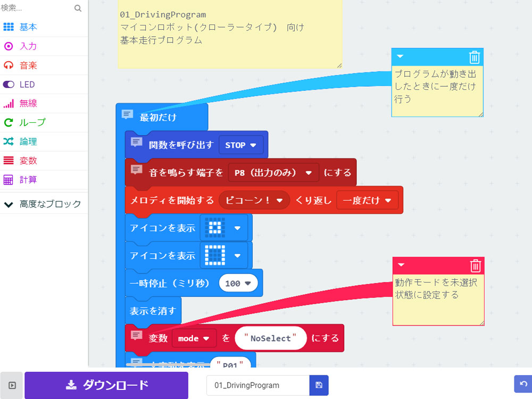Collapse the blue comment note
532x399 pixels.
tap(401, 56)
